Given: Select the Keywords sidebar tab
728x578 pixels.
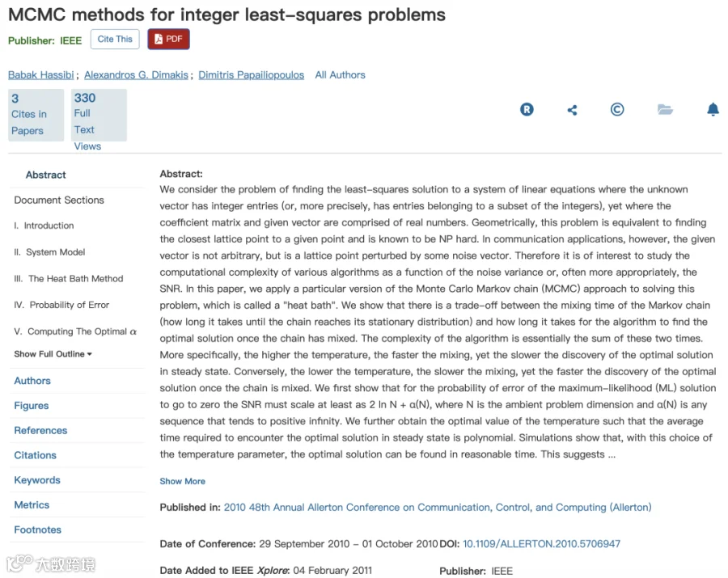Looking at the screenshot, I should click(37, 480).
